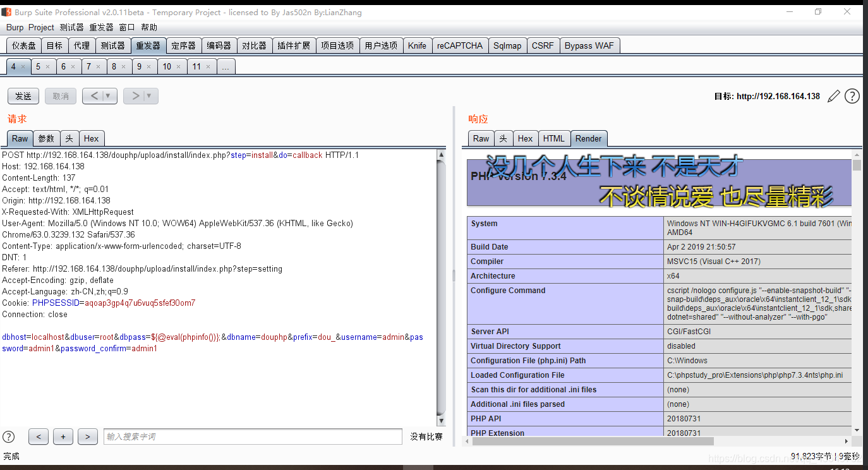Image resolution: width=868 pixels, height=470 pixels.
Task: Click the Burp Suite logo in title bar
Action: 6,12
